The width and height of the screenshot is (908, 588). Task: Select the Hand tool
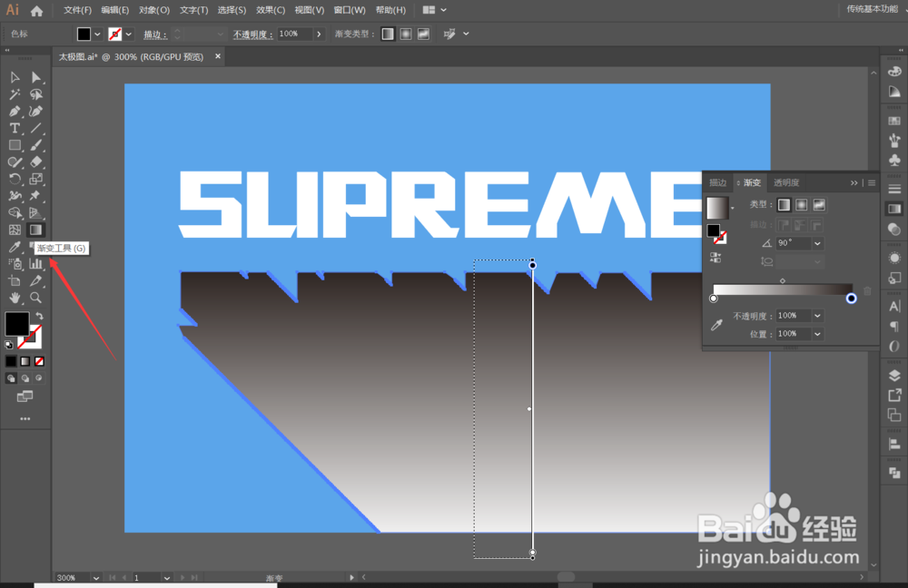15,298
